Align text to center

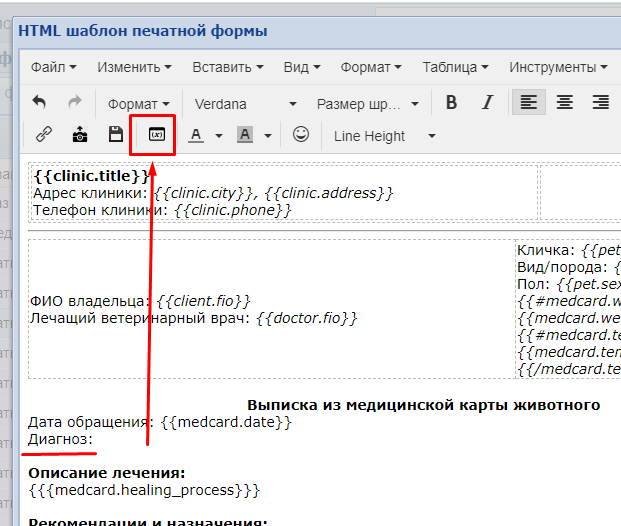565,103
